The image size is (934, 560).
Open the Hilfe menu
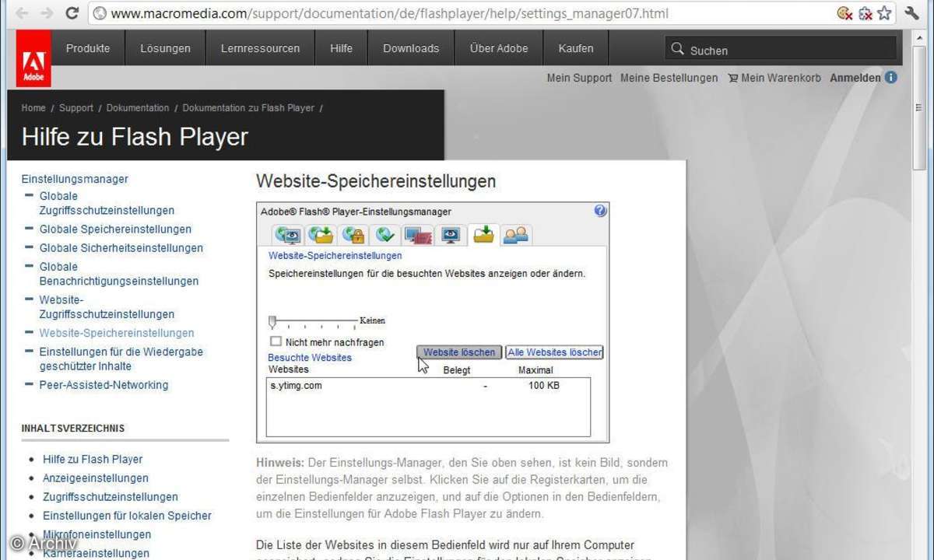tap(341, 48)
